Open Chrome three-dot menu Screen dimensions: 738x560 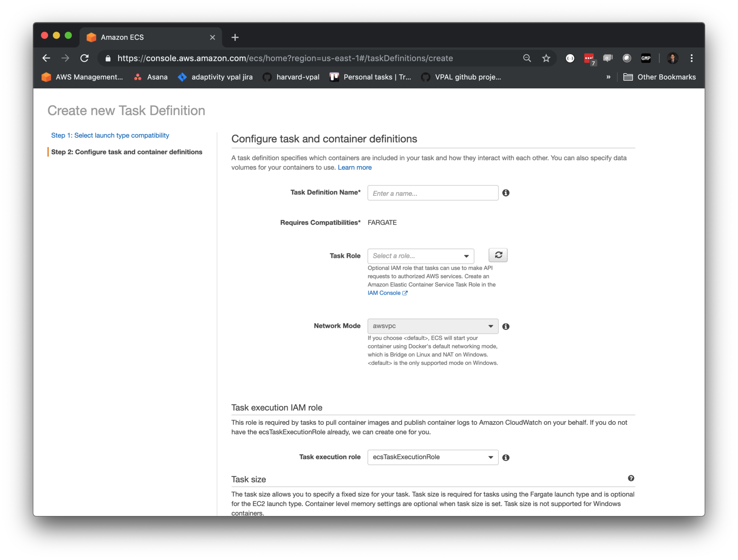[692, 58]
